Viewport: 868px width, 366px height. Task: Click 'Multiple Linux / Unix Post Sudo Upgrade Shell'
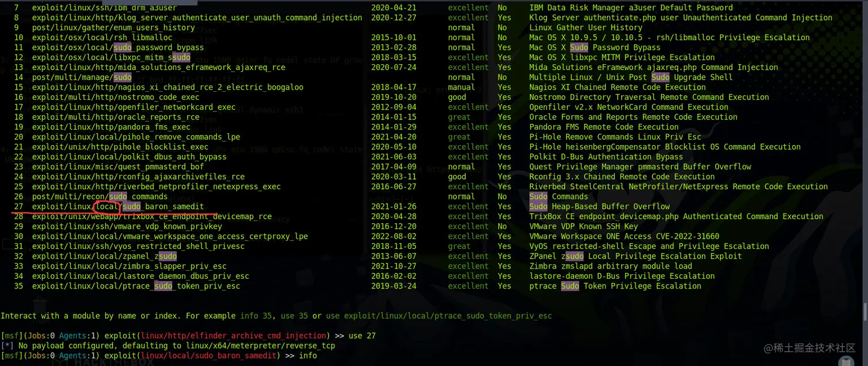[x=631, y=77]
